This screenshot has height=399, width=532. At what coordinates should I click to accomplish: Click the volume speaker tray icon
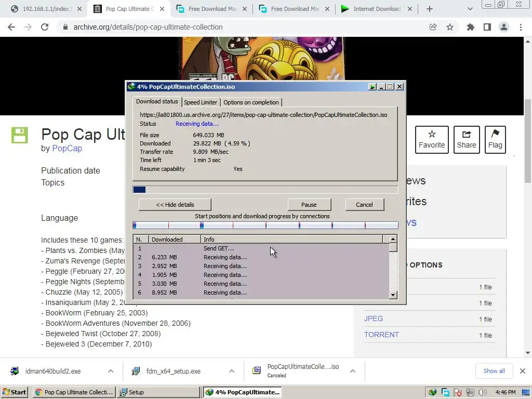click(482, 392)
